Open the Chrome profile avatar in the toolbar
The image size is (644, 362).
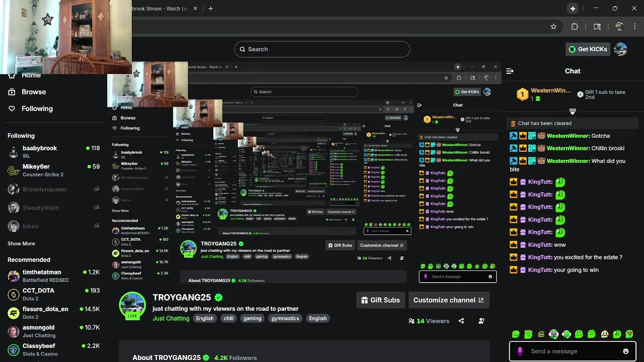click(619, 27)
